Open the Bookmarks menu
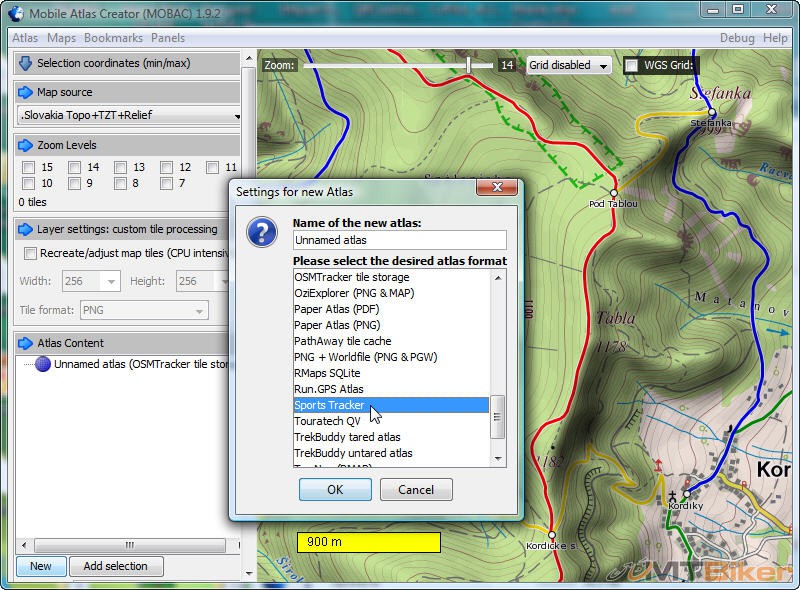This screenshot has height=590, width=800. (x=113, y=38)
